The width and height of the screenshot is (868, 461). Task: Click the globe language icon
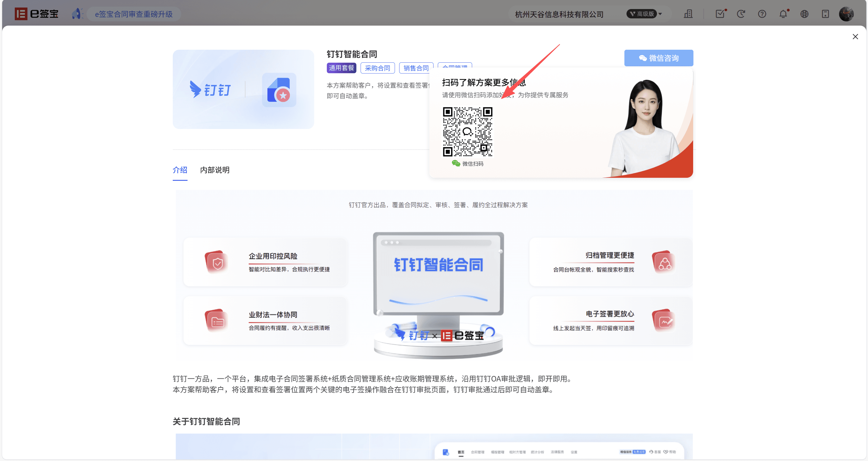[x=804, y=14]
